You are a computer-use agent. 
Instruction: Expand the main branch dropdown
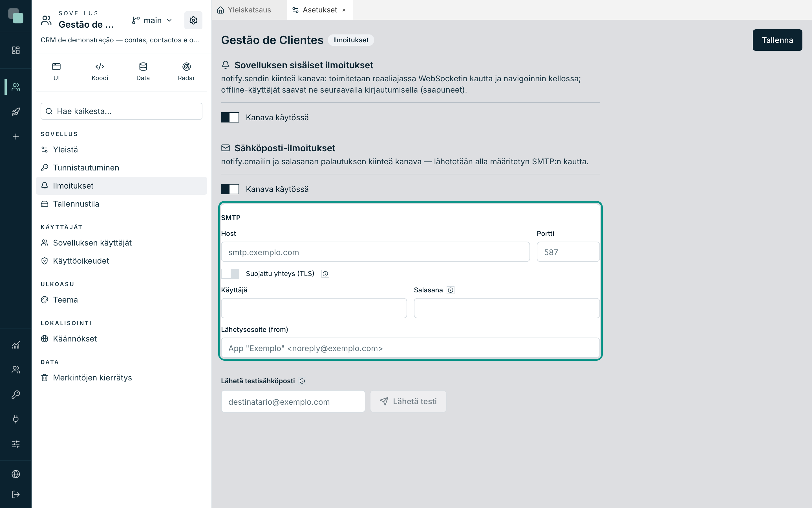(152, 21)
